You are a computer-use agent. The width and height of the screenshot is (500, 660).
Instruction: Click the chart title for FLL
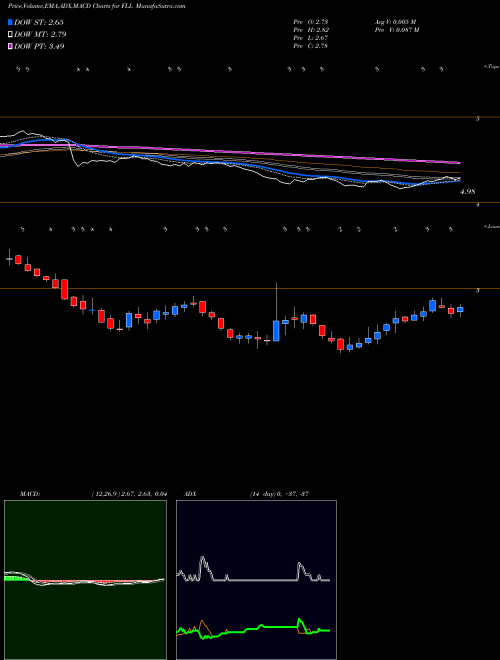click(x=96, y=6)
